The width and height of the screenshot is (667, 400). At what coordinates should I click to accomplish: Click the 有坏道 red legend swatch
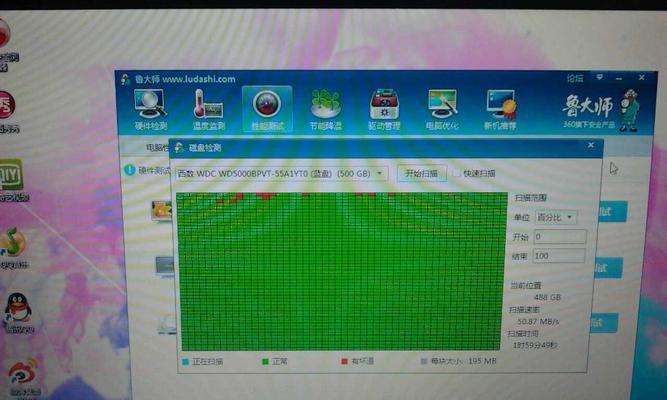pyautogui.click(x=344, y=361)
